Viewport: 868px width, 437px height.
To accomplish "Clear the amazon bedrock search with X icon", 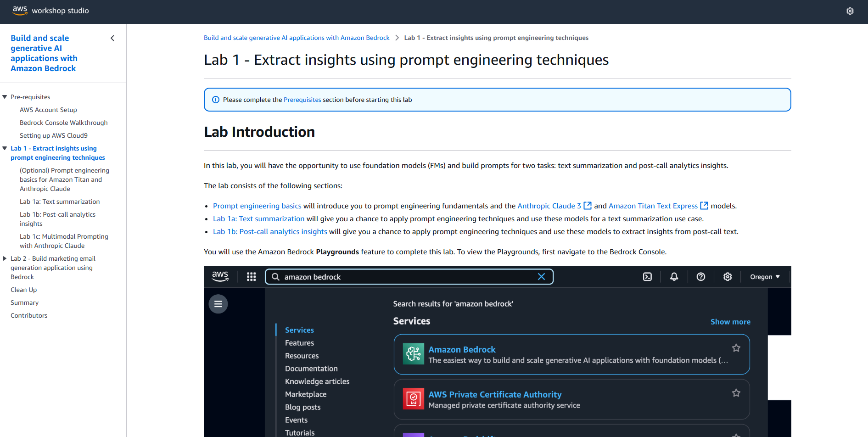I will click(541, 276).
